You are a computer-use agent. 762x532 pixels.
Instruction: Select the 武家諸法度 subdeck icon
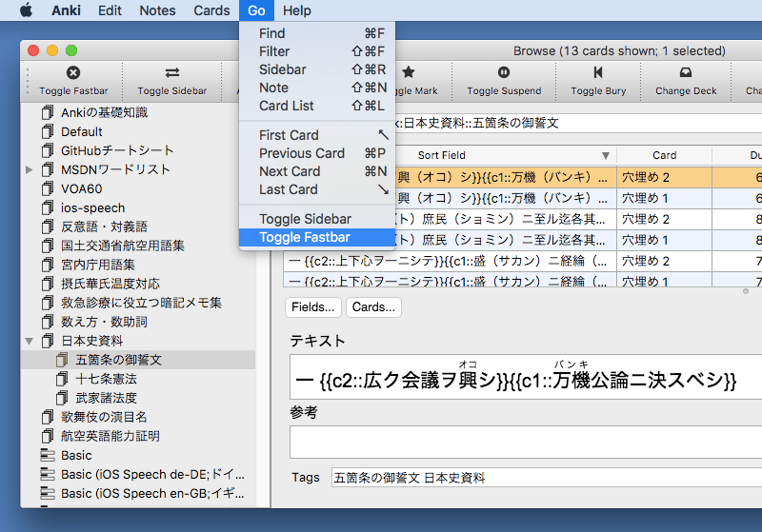(62, 398)
